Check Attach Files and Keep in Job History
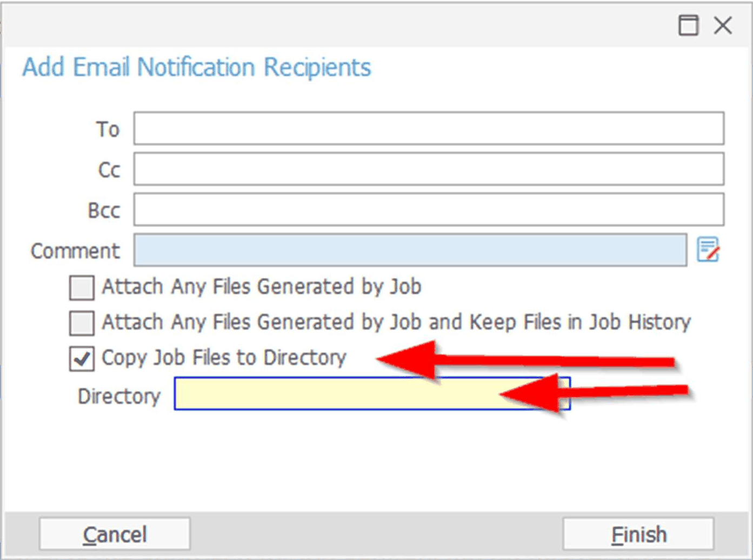The height and width of the screenshot is (560, 753). (82, 323)
